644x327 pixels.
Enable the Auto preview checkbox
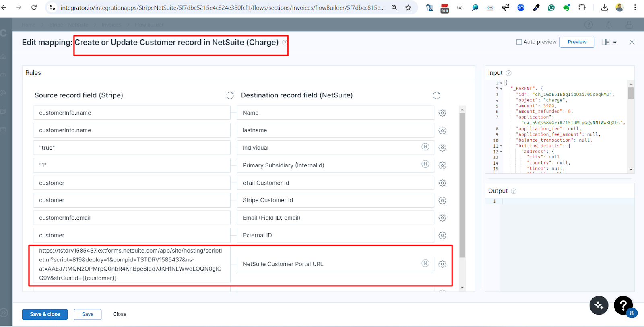pos(519,42)
